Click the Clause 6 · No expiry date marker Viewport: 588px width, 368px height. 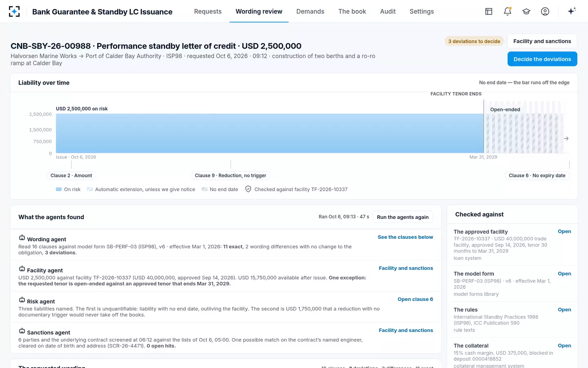[537, 175]
